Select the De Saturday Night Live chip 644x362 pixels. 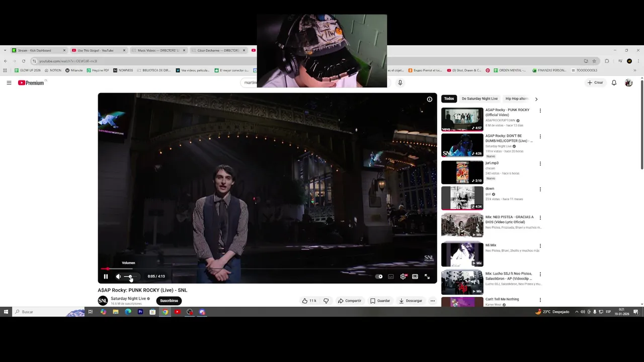479,99
